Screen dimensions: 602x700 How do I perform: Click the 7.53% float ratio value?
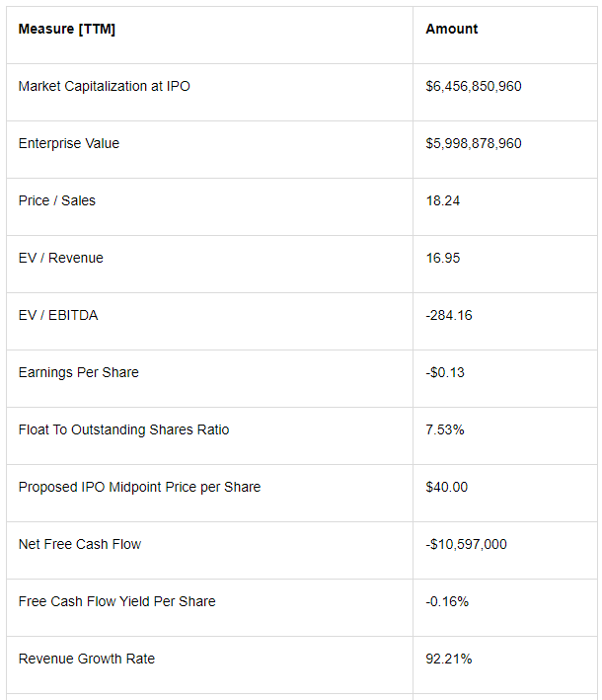coord(445,429)
